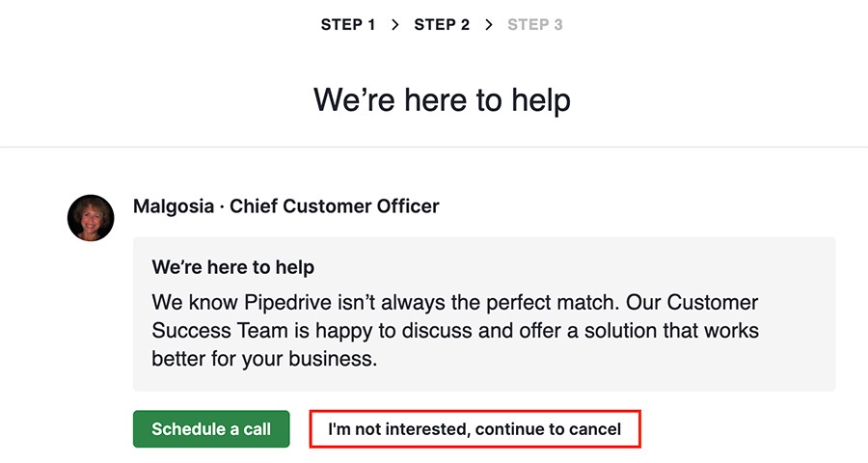Select the STEP 2 breadcrumb

442,25
